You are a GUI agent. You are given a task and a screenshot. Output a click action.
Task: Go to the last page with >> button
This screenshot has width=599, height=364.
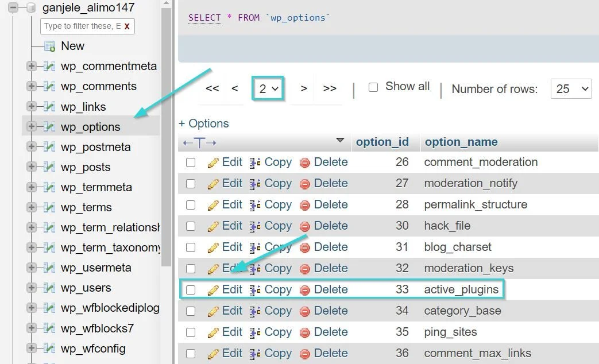coord(330,88)
